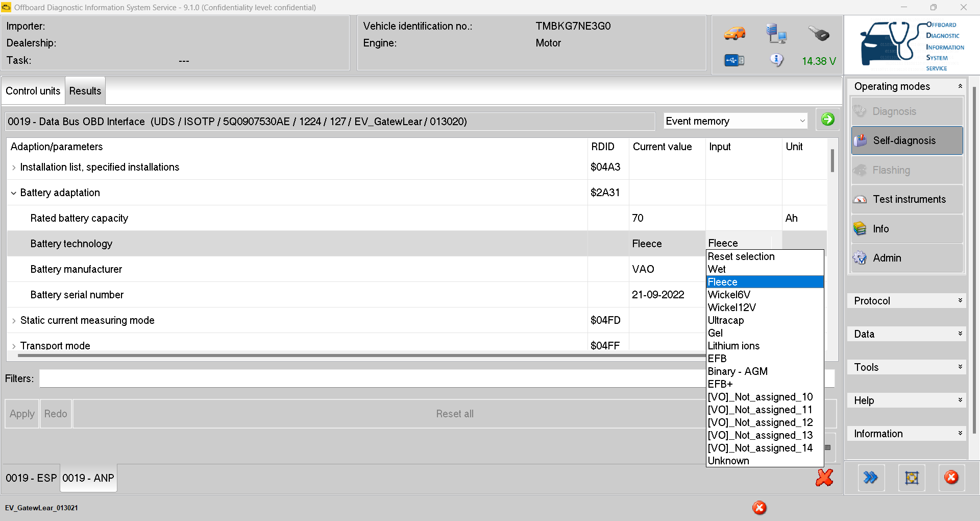Select the 0019 - ESP bottom tab
The height and width of the screenshot is (521, 980).
tap(31, 478)
